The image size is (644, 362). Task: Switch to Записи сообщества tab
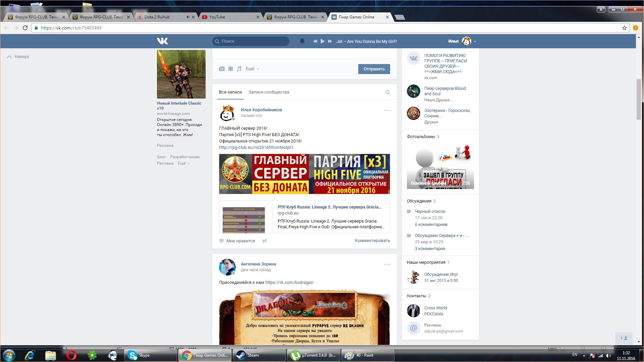click(x=269, y=92)
